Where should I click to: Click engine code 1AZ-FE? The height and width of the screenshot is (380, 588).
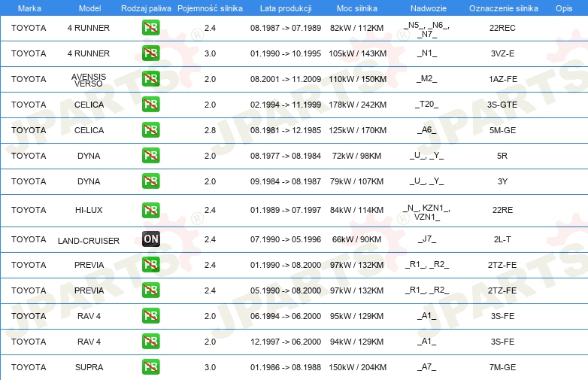click(503, 79)
